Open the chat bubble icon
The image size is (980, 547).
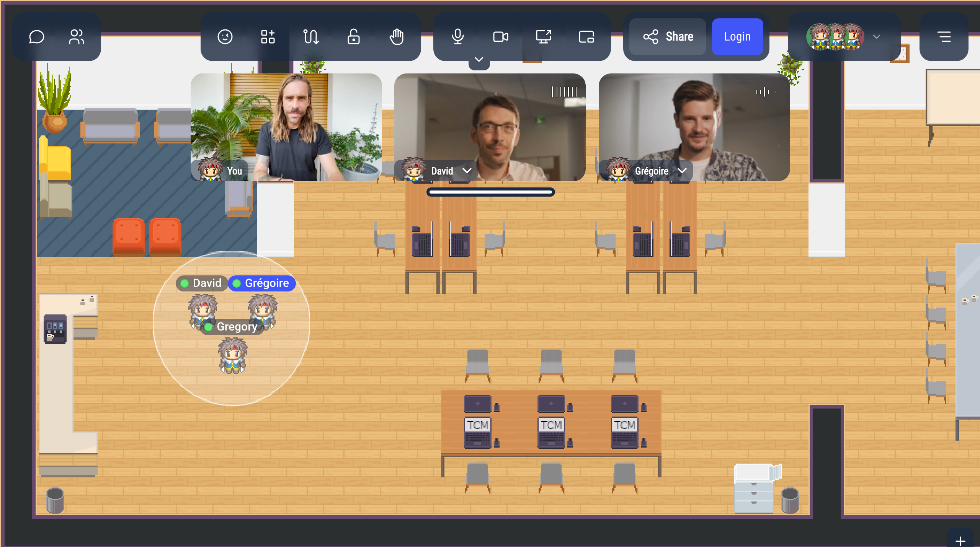pyautogui.click(x=37, y=37)
